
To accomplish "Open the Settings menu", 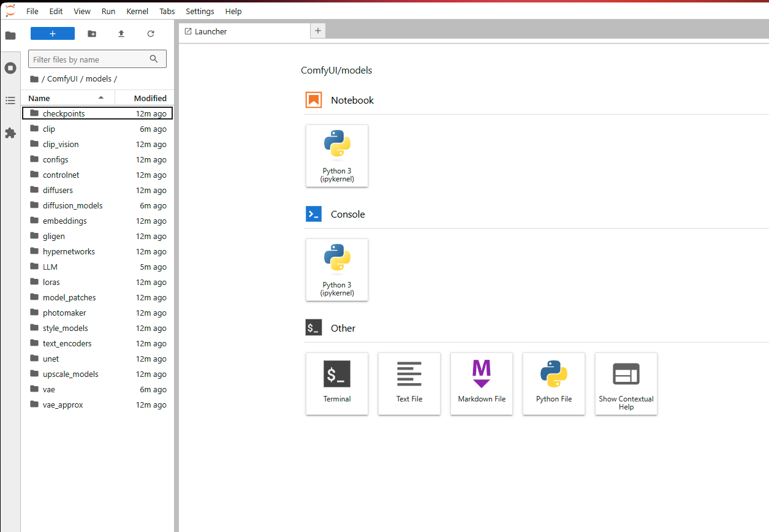I will [x=200, y=11].
